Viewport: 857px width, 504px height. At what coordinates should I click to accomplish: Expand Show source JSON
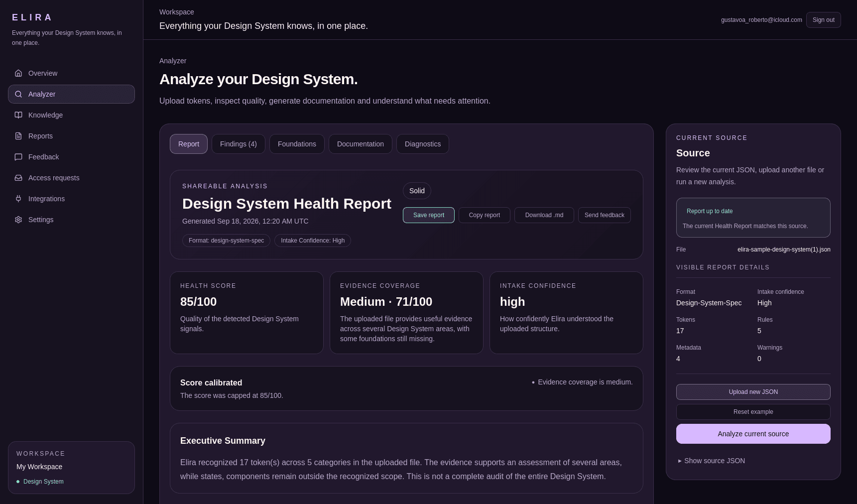click(x=712, y=461)
